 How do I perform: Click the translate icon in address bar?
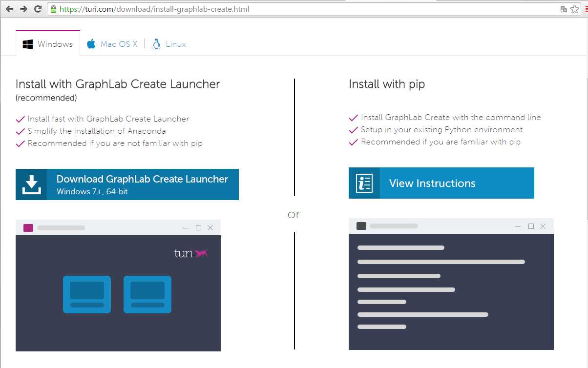point(564,9)
